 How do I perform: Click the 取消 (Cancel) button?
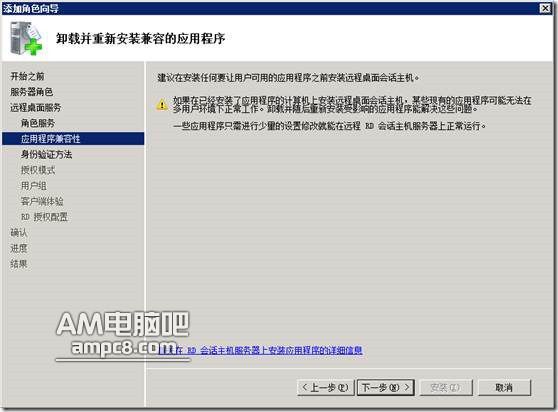(504, 387)
